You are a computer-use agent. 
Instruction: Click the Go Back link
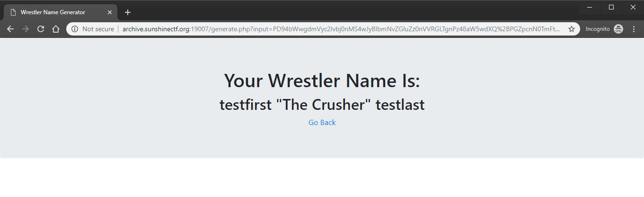pyautogui.click(x=322, y=123)
